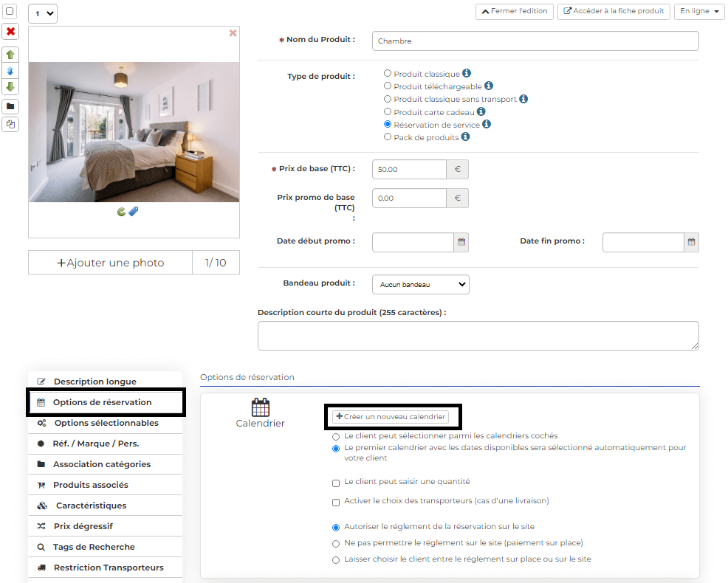The height and width of the screenshot is (583, 728).
Task: Select Produit classique radio option
Action: pyautogui.click(x=388, y=73)
